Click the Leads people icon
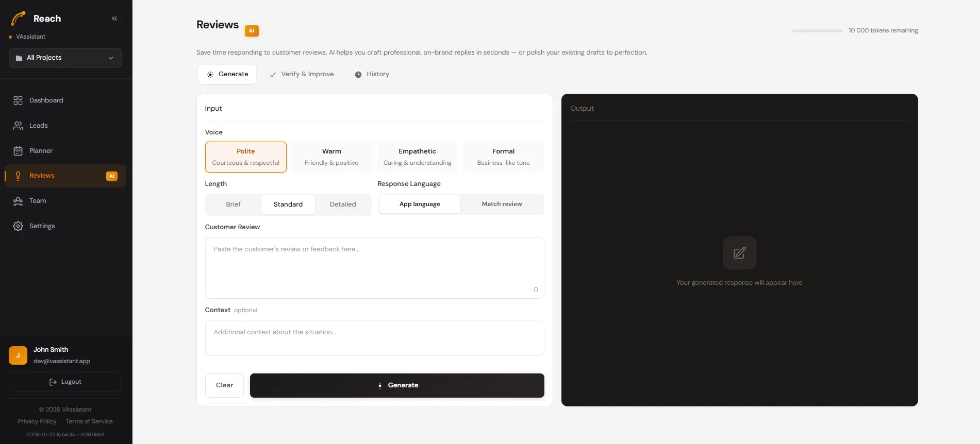Viewport: 980px width, 444px height. click(x=18, y=126)
